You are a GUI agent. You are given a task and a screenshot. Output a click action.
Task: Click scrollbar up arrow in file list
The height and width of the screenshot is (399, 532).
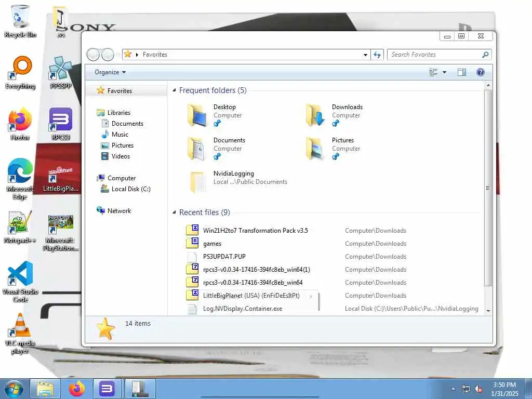click(x=488, y=85)
